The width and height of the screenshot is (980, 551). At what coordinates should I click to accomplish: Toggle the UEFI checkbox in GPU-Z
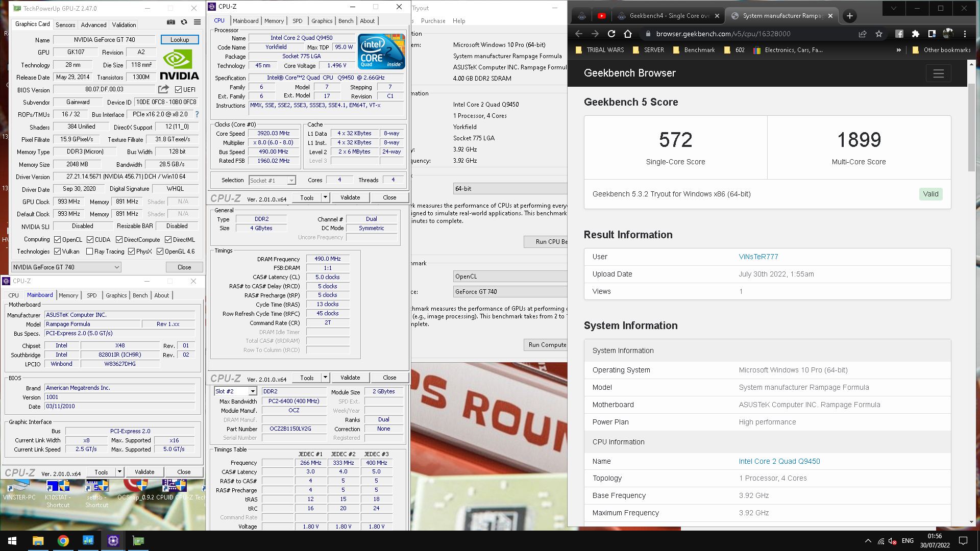178,90
